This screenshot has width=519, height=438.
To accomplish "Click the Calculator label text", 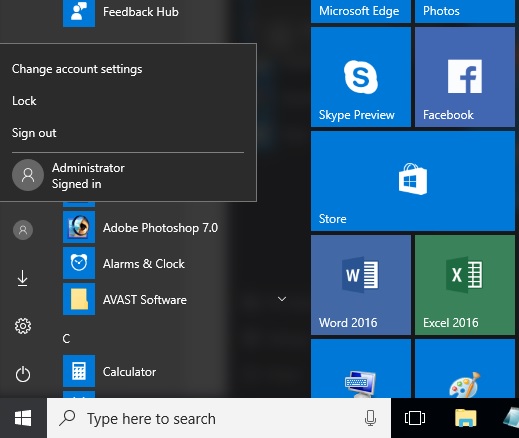I will pyautogui.click(x=129, y=372).
